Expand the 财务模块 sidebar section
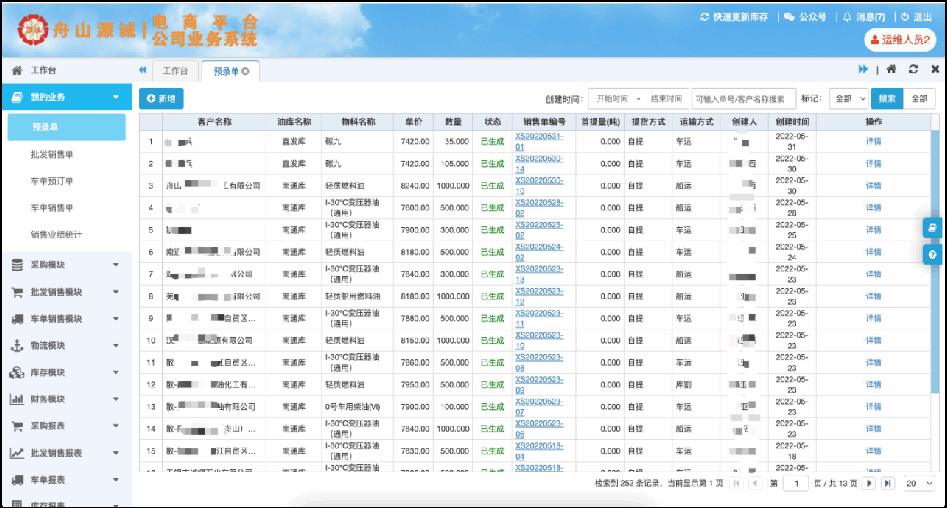This screenshot has height=508, width=947. pos(66,399)
